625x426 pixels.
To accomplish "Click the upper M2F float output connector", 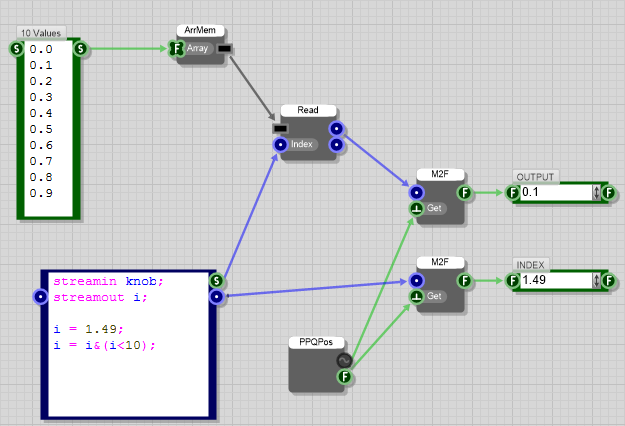I will [x=464, y=193].
